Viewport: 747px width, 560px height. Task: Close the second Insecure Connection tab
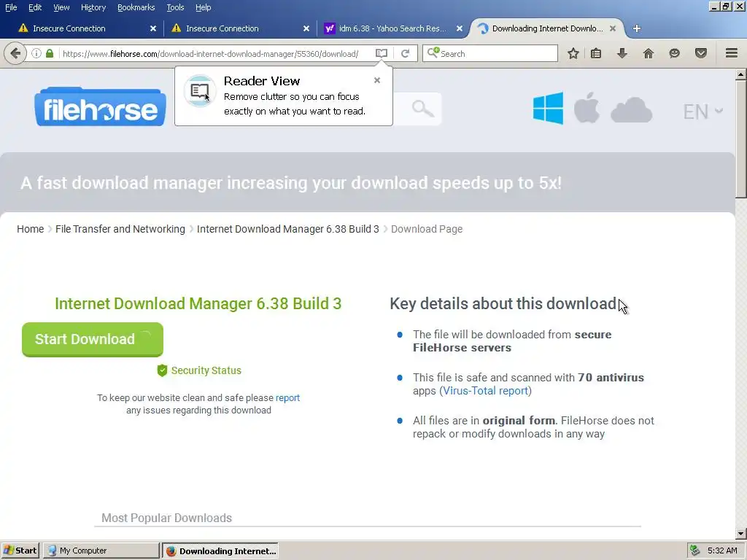point(306,28)
